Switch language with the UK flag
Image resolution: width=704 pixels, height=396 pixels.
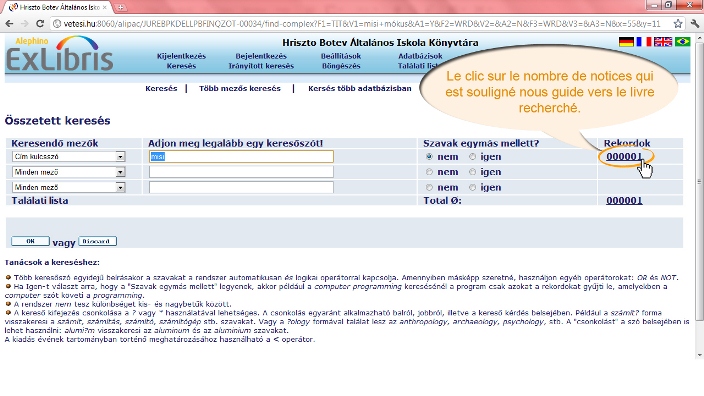click(663, 42)
